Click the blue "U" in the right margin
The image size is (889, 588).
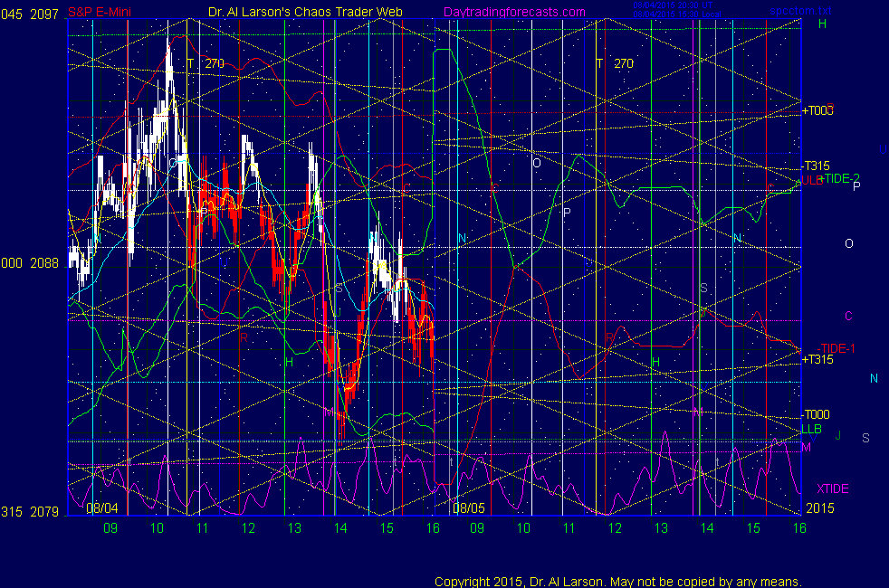[x=883, y=149]
